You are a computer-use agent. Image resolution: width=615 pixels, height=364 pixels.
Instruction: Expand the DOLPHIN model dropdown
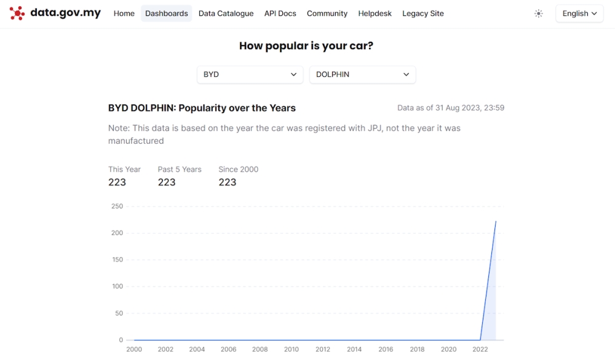(362, 74)
